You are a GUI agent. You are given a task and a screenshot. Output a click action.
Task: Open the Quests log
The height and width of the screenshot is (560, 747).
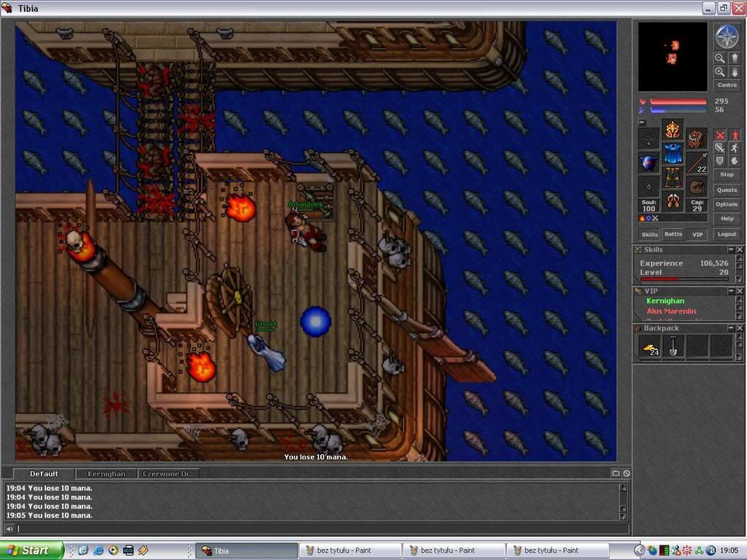click(x=727, y=190)
